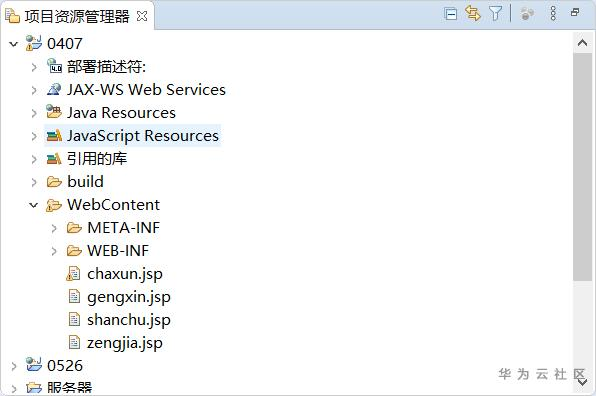
Task: Toggle Link with Editor arrows icon
Action: click(x=473, y=14)
